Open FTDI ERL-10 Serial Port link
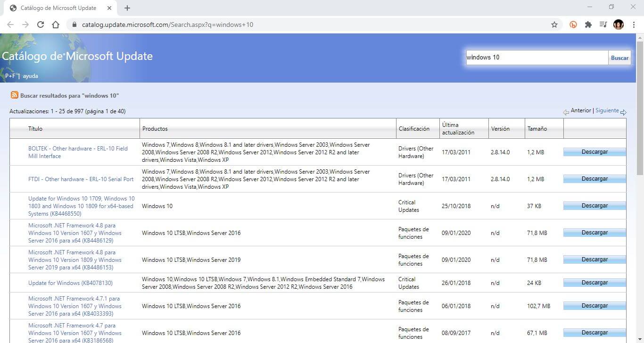The image size is (644, 343). (x=81, y=179)
